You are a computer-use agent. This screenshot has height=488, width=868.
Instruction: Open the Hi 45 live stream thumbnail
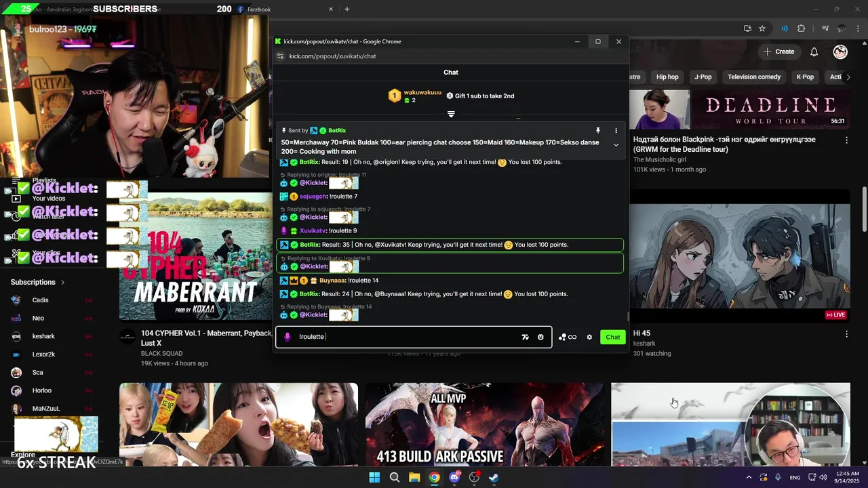[x=739, y=256]
